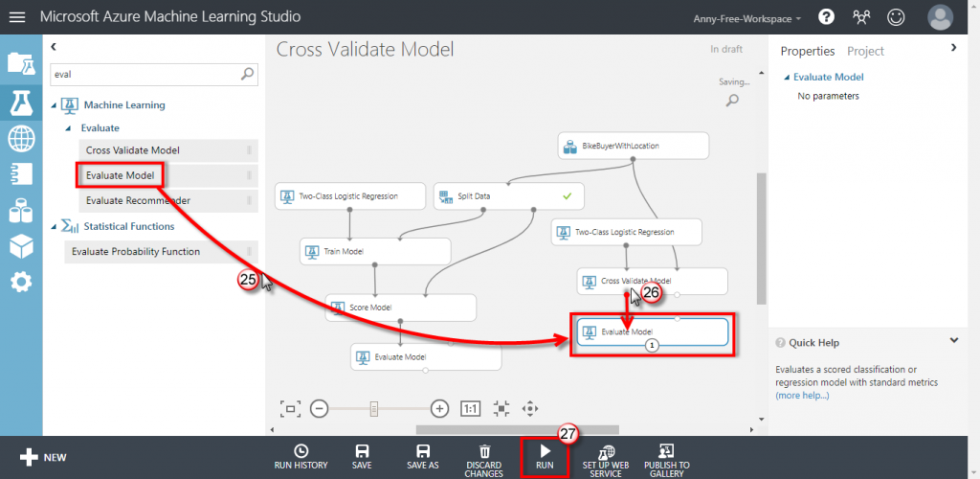This screenshot has width=980, height=479.
Task: Open the Notebooks sidebar icon
Action: (21, 173)
